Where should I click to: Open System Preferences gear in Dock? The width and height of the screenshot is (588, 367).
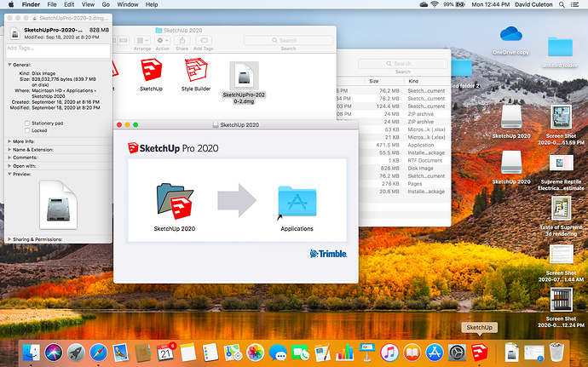pyautogui.click(x=457, y=353)
